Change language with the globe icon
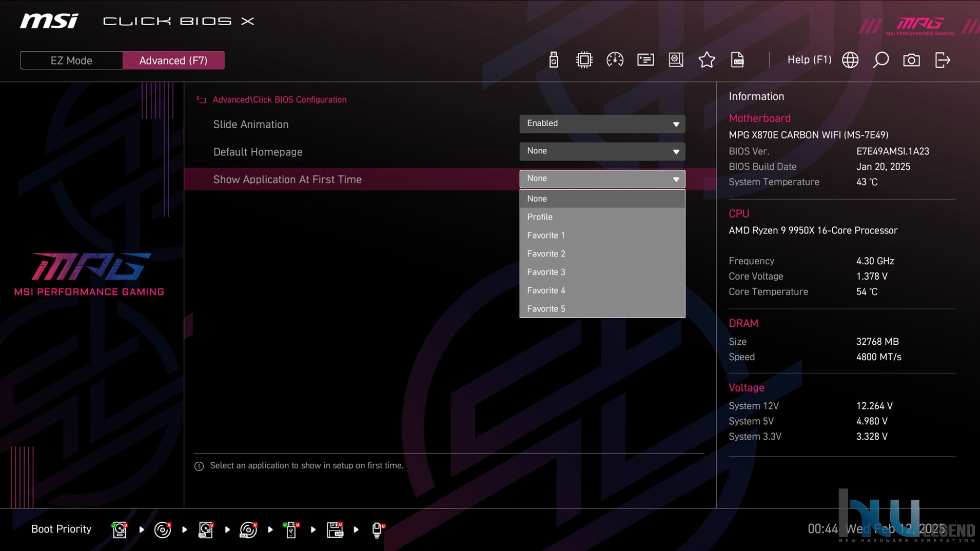This screenshot has width=980, height=551. (x=850, y=60)
